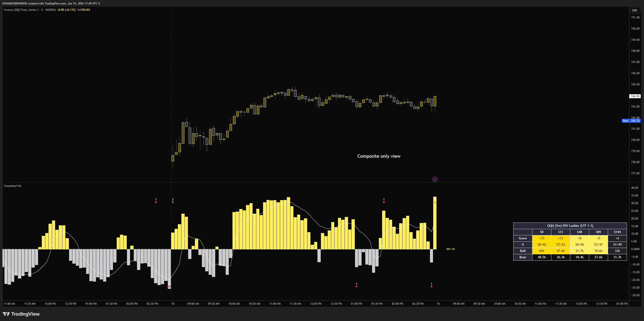Viewport: 644px width, 321px height.
Task: Click the purple lightning bolt circle icon
Action: (435, 179)
